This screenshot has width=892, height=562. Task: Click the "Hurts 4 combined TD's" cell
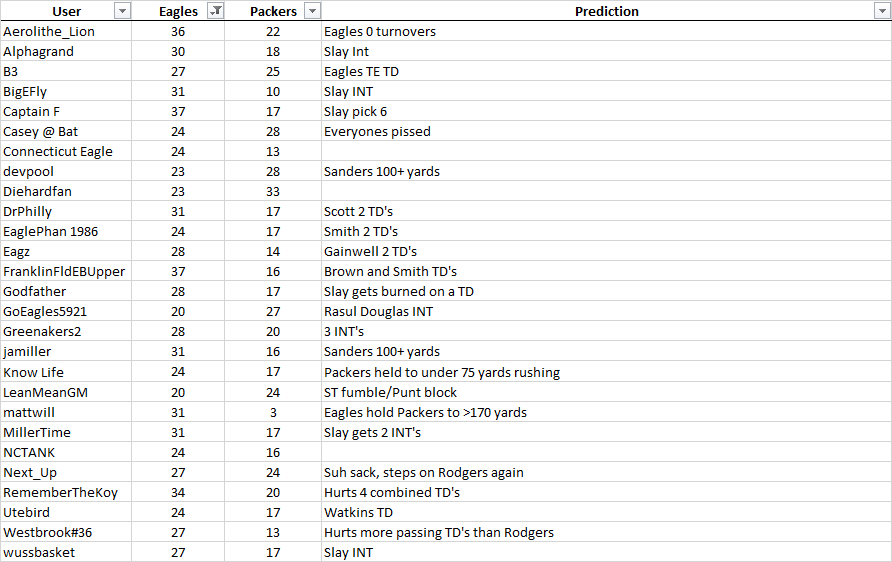[x=392, y=492]
